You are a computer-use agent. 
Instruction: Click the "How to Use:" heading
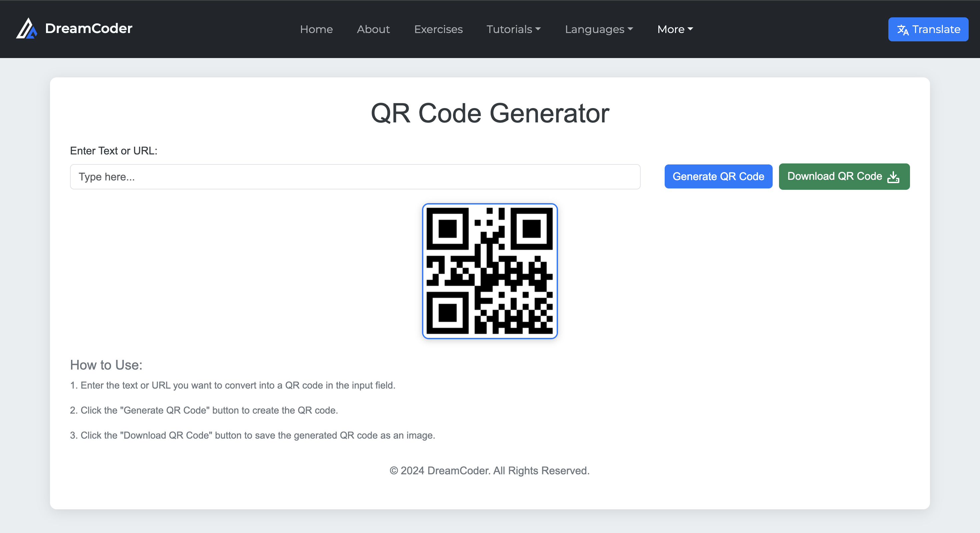pos(106,365)
